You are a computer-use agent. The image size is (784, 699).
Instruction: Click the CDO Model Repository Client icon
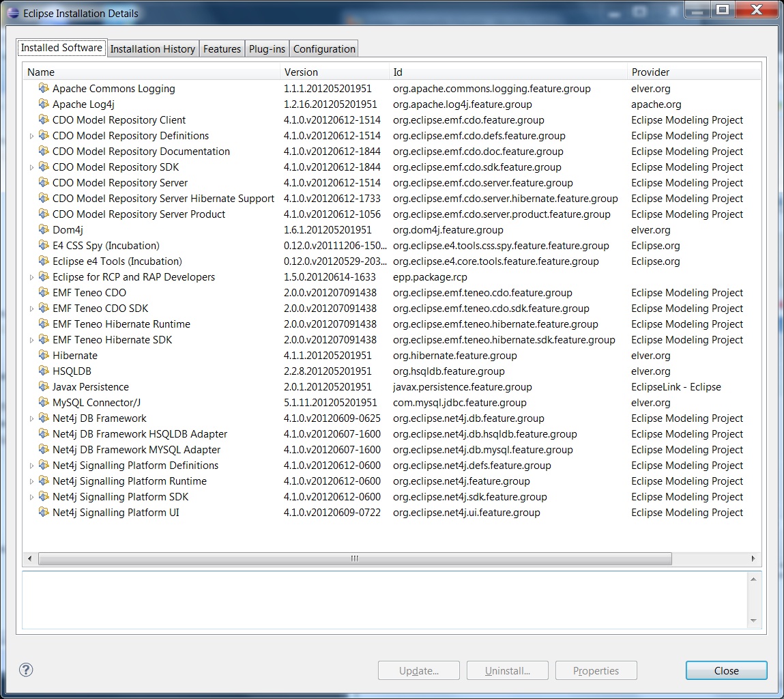[44, 120]
